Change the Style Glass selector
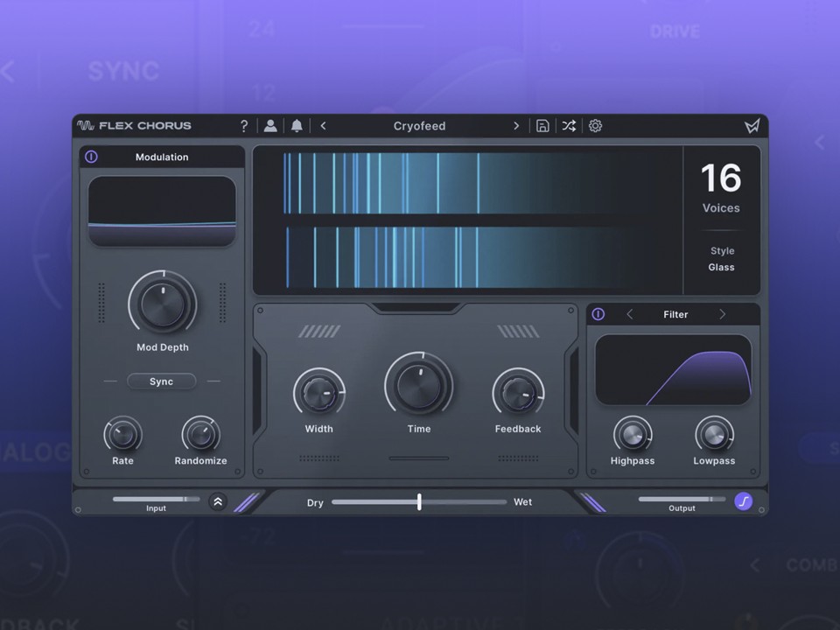 click(x=722, y=259)
